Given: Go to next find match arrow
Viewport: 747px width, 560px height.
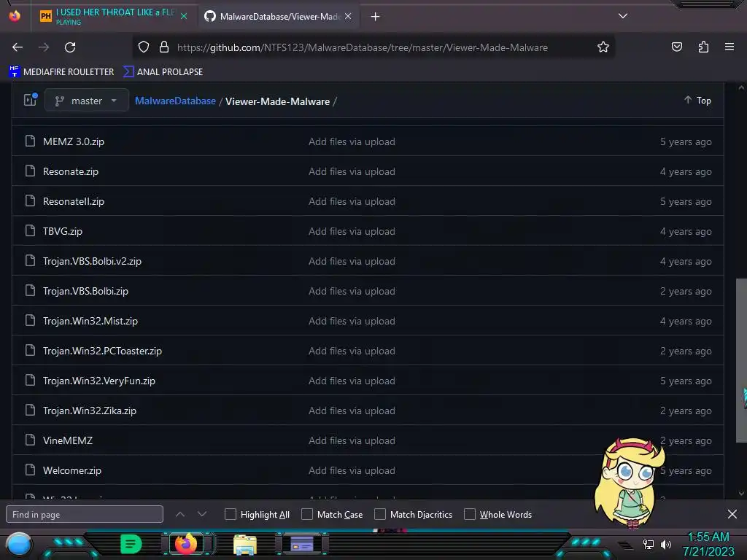Looking at the screenshot, I should (202, 514).
